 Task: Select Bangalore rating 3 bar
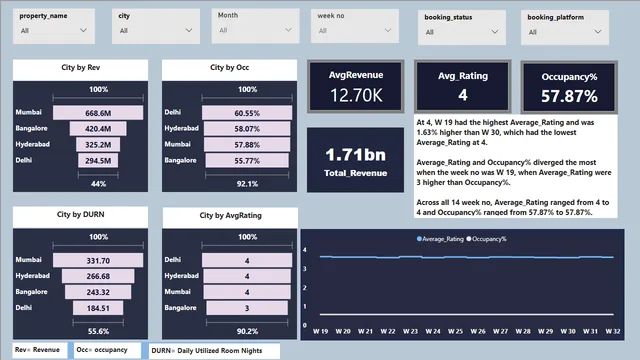[247, 308]
